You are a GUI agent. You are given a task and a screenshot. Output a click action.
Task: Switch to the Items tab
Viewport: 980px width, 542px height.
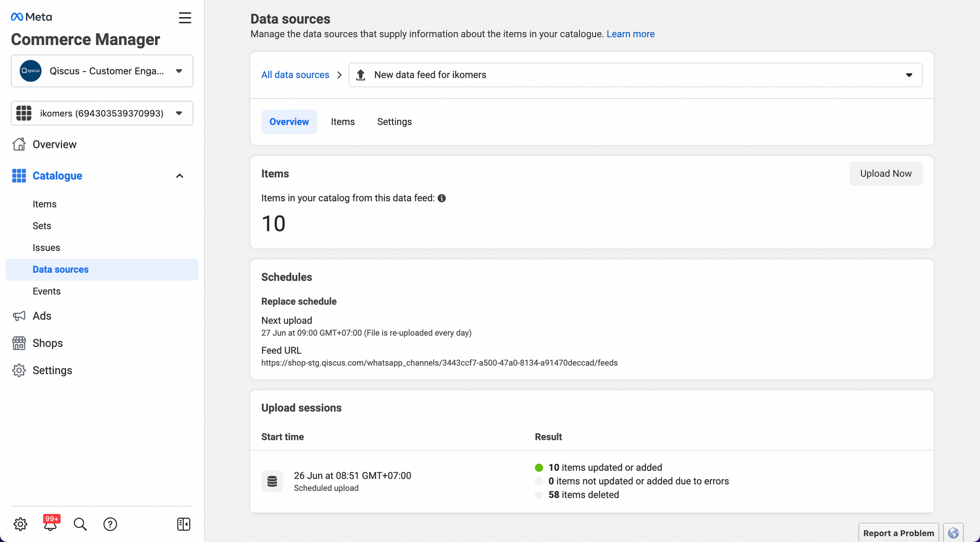[x=343, y=122]
